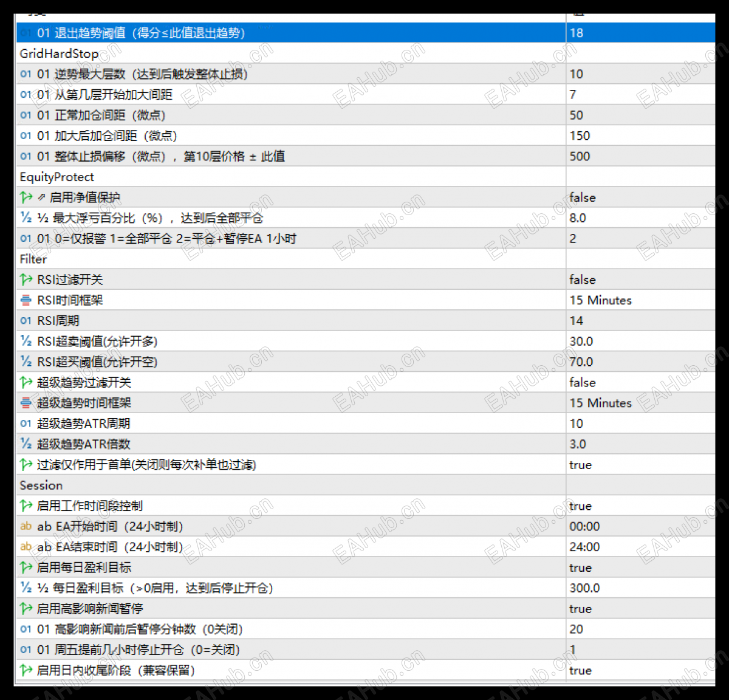Viewport: 729px width, 700px height.
Task: Click the value 8.0 for 最大浮亏百分比
Action: 578,218
